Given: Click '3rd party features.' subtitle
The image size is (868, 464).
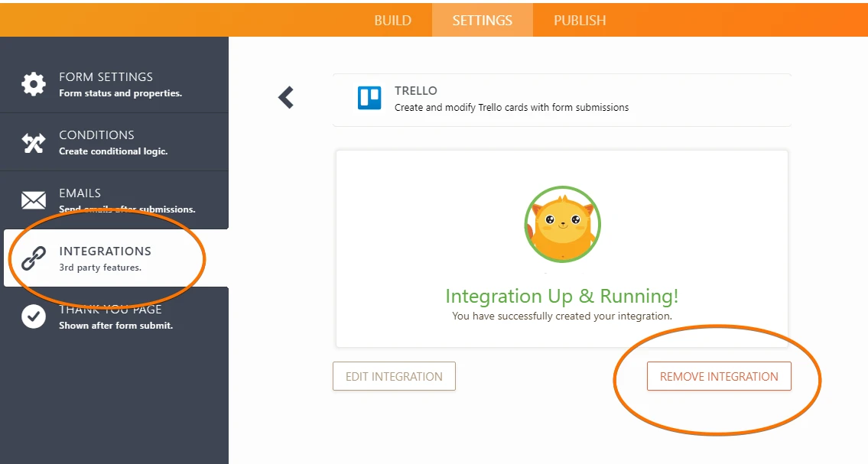Looking at the screenshot, I should pyautogui.click(x=100, y=267).
